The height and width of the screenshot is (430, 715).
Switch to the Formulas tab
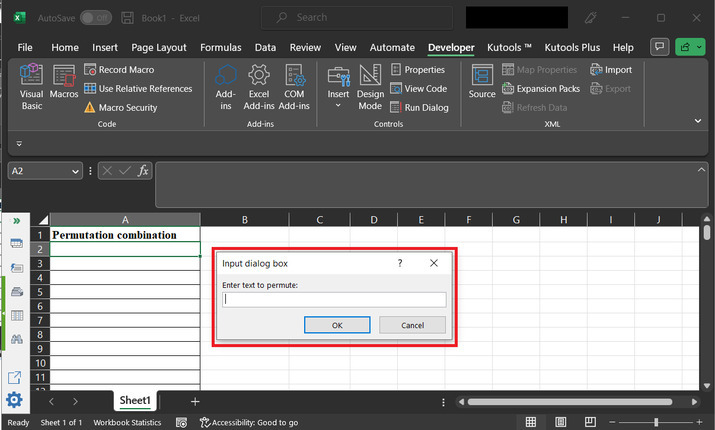[220, 47]
